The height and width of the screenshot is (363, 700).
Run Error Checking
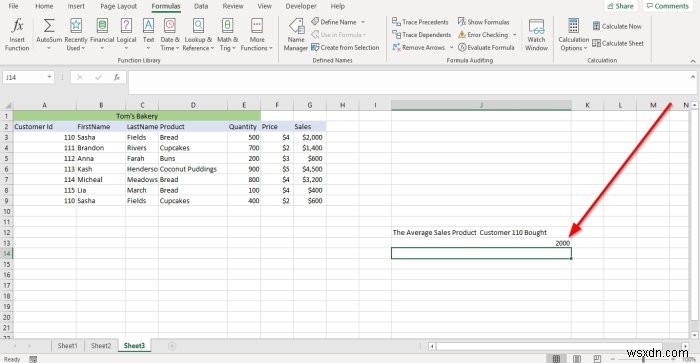[x=483, y=34]
